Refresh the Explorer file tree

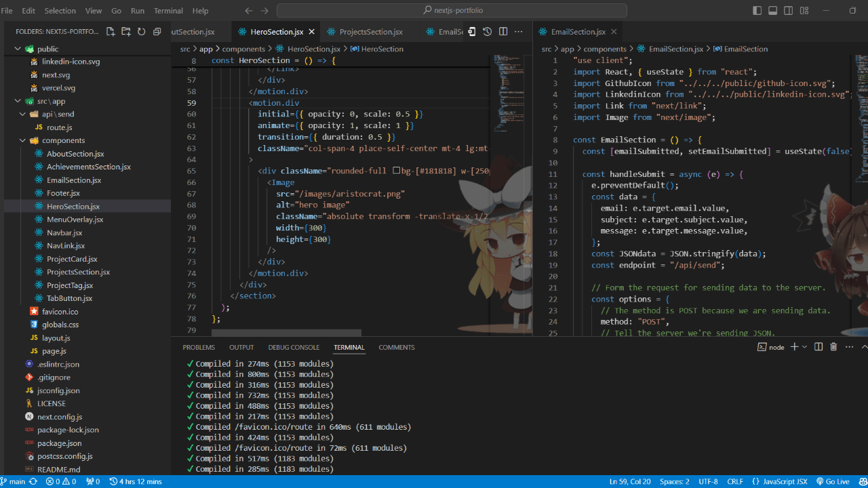pos(141,32)
